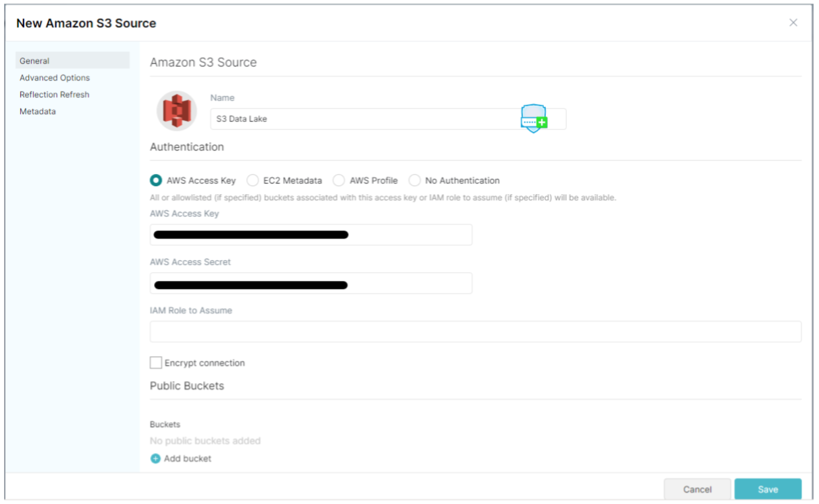Click the Buckets label
819x504 pixels.
pyautogui.click(x=165, y=424)
